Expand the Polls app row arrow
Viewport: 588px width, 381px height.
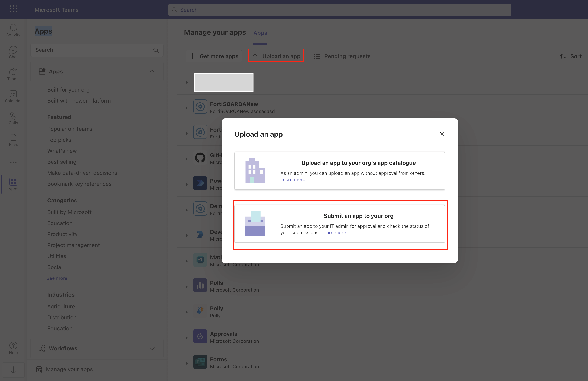187,287
